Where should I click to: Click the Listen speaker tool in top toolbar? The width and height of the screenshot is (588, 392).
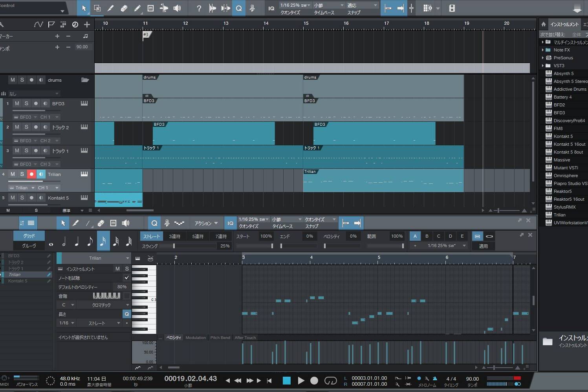(x=177, y=8)
